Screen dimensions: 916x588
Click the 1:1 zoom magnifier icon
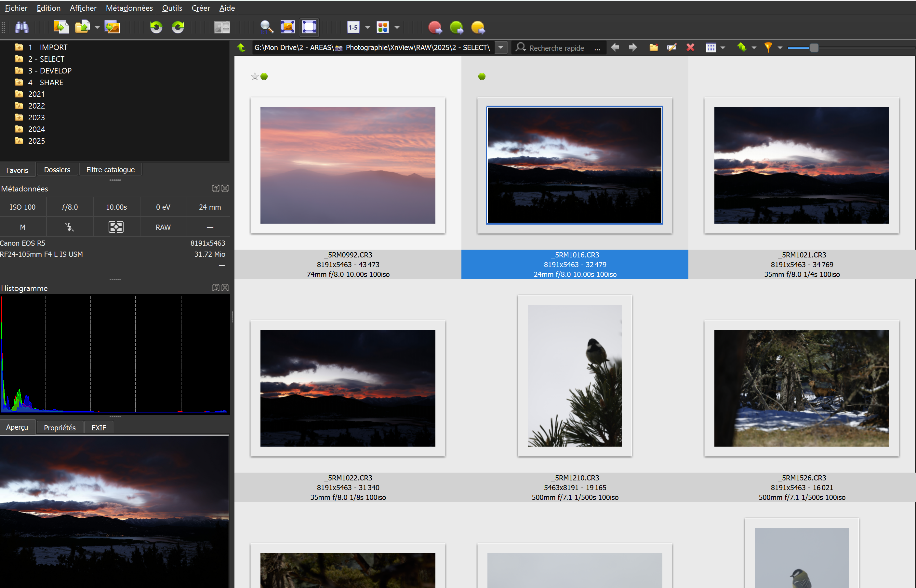266,27
